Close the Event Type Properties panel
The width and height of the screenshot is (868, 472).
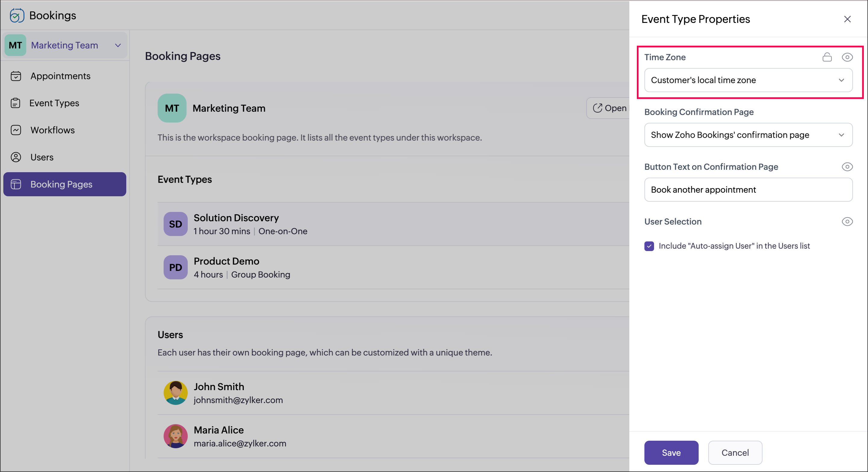[x=847, y=19]
